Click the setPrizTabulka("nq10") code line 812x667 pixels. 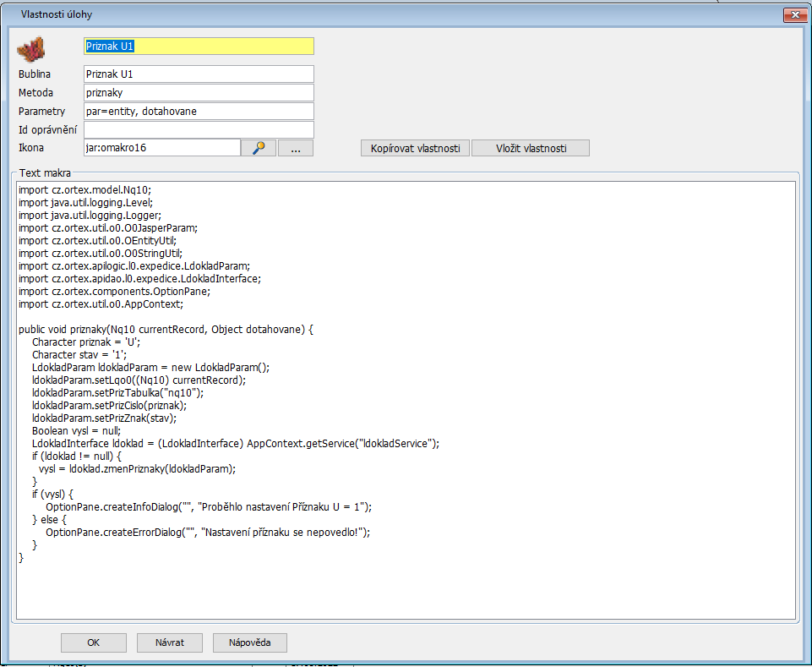click(117, 393)
